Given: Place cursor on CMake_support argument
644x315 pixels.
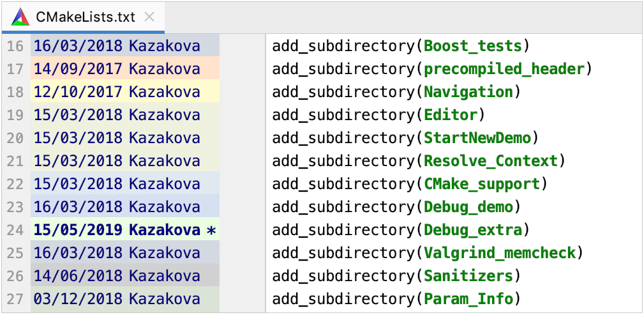Looking at the screenshot, I should 482,184.
